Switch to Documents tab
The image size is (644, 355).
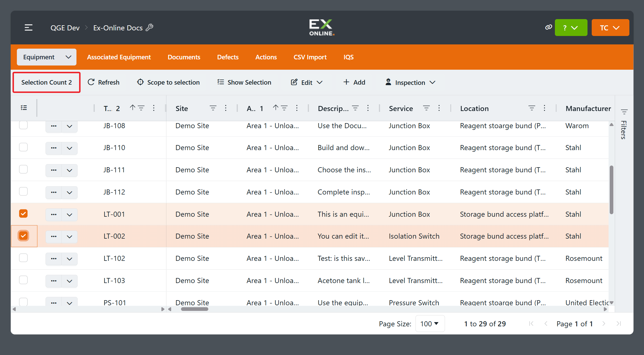tap(184, 57)
